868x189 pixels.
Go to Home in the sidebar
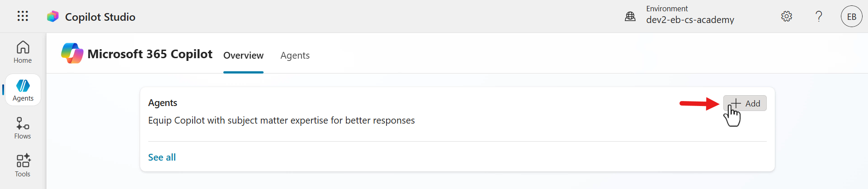23,52
